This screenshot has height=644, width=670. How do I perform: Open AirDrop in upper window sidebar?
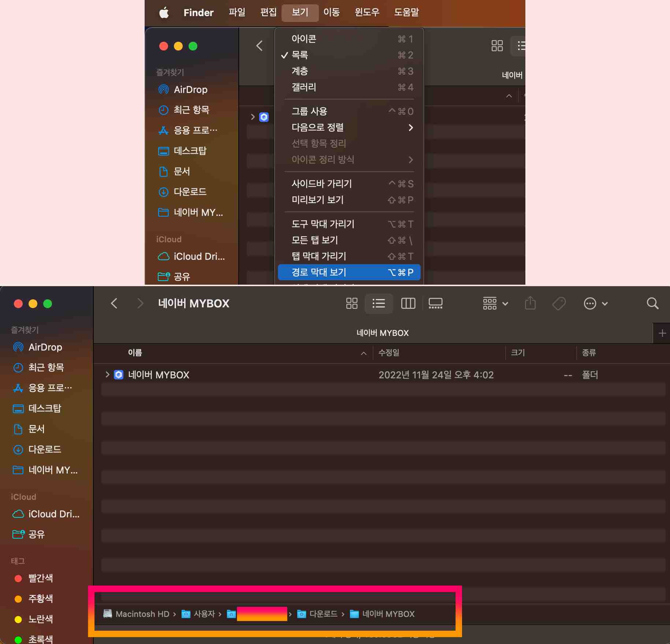point(183,89)
